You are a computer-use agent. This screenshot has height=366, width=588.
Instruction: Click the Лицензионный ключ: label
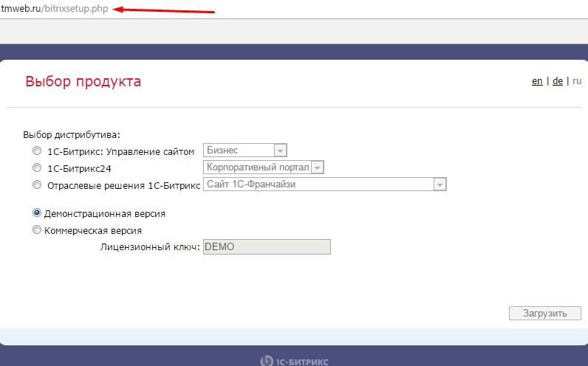coord(150,247)
